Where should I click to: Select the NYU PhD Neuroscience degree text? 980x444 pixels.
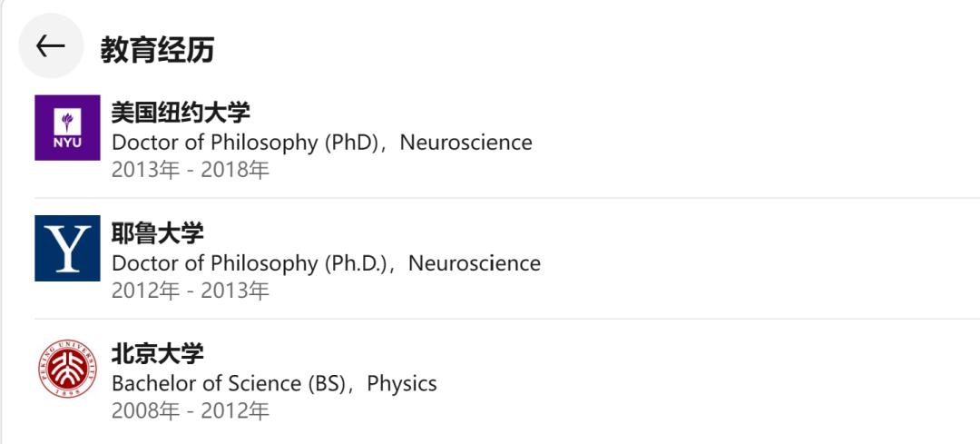click(321, 143)
